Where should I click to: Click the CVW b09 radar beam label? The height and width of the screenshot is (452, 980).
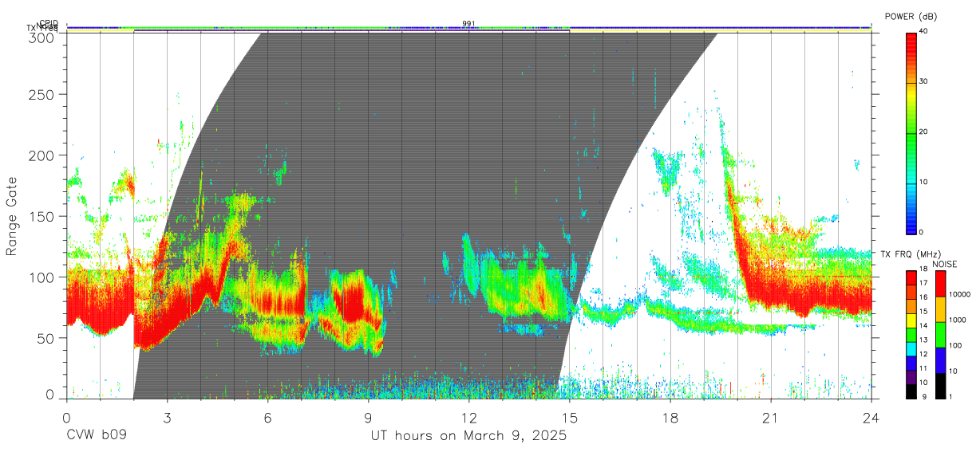point(97,436)
